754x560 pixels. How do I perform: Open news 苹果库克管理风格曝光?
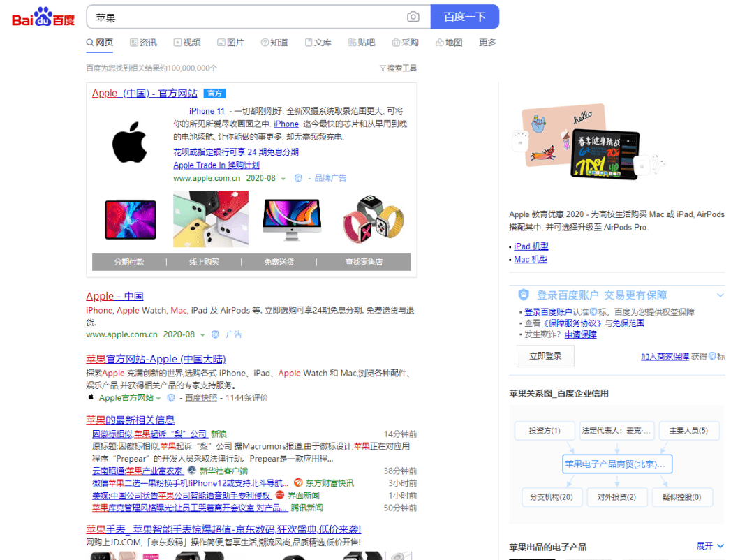pos(190,508)
